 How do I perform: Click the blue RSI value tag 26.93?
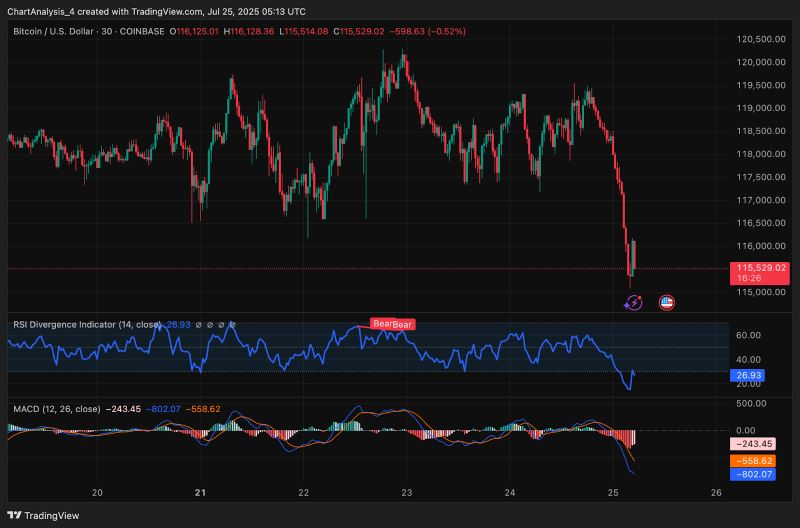750,376
